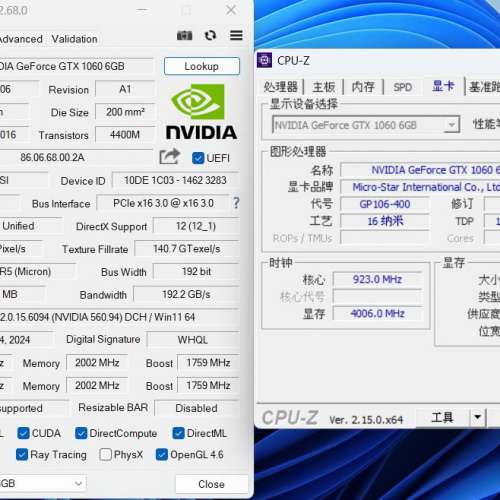Open the GPU-Z hamburger menu
The image size is (500, 500).
pyautogui.click(x=236, y=35)
